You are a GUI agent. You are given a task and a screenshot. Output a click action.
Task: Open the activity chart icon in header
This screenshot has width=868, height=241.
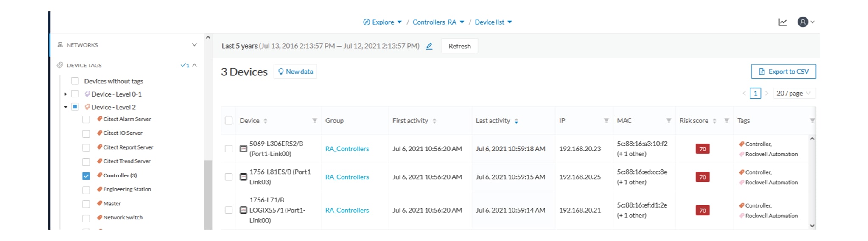[782, 22]
